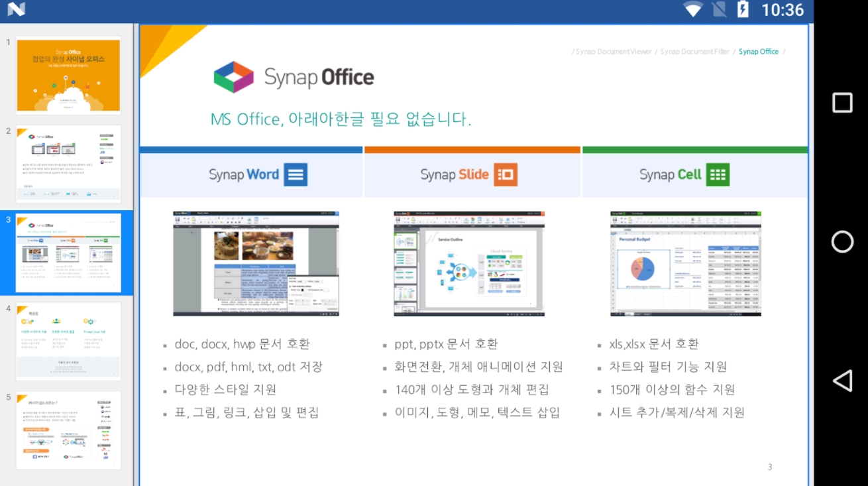Tap the Wi-Fi status icon
The image size is (868, 486).
[x=693, y=9]
